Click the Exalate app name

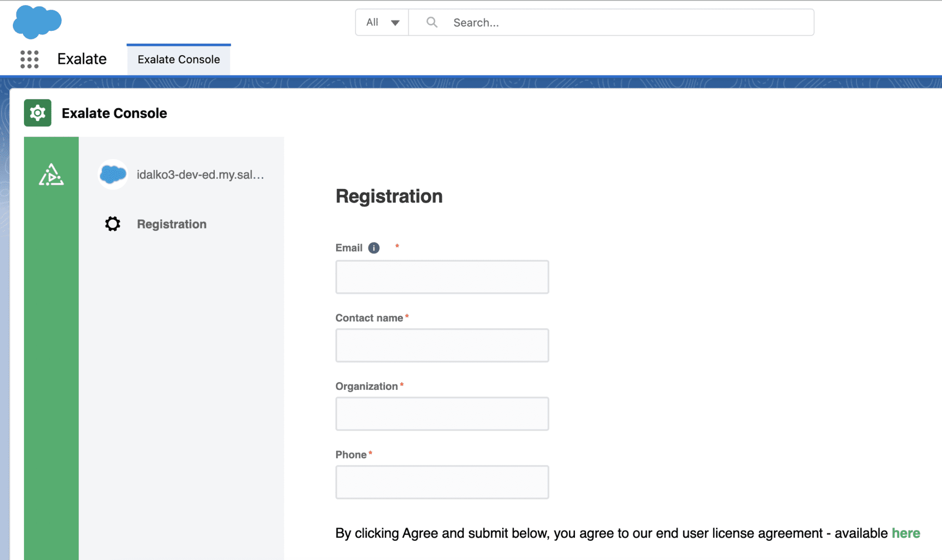click(x=81, y=59)
